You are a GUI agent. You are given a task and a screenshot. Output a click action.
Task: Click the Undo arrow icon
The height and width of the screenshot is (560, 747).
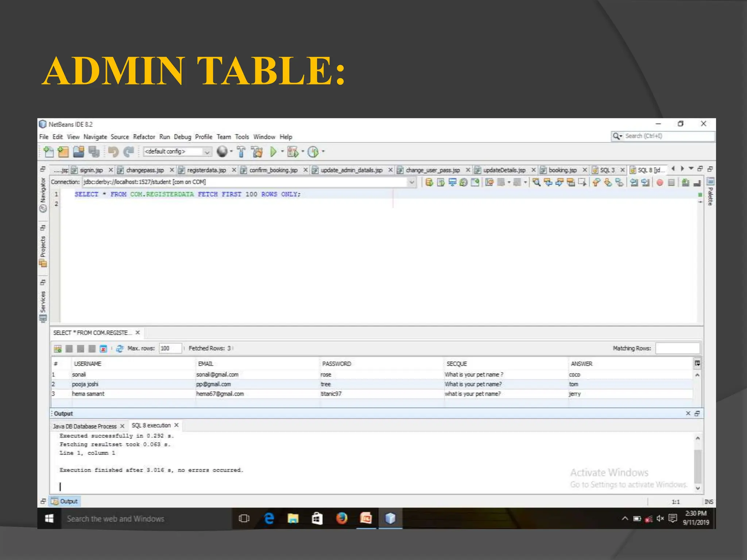point(113,151)
